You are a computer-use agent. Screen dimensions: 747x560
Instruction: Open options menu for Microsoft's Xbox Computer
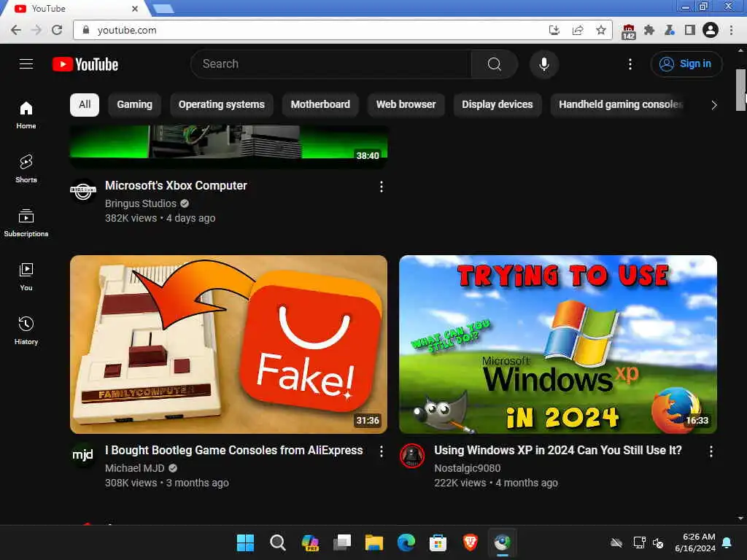click(381, 187)
